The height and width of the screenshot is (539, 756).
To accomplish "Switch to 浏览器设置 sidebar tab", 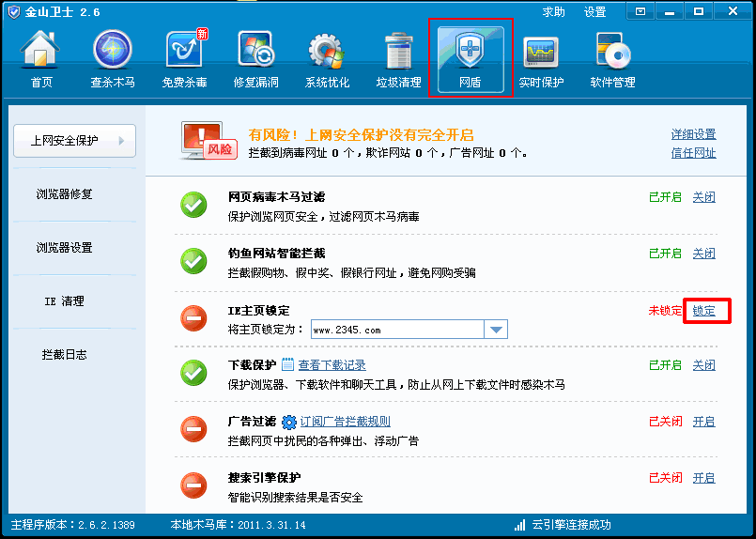I will (64, 248).
